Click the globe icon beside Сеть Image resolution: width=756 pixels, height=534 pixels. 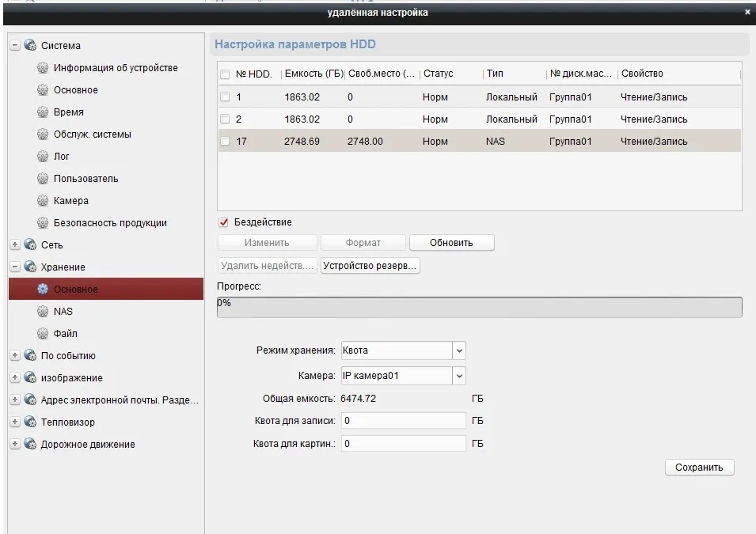tap(30, 245)
